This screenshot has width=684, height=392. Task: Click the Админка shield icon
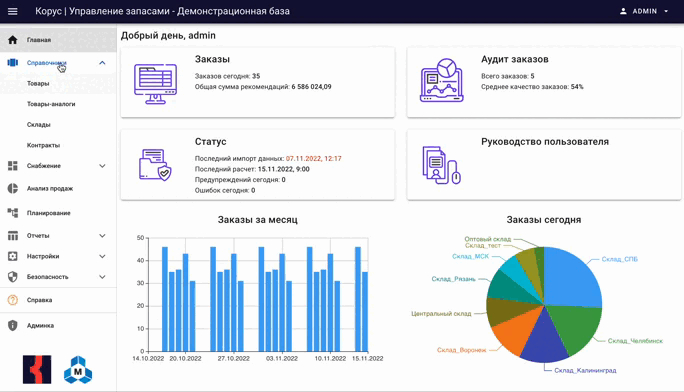pyautogui.click(x=13, y=325)
